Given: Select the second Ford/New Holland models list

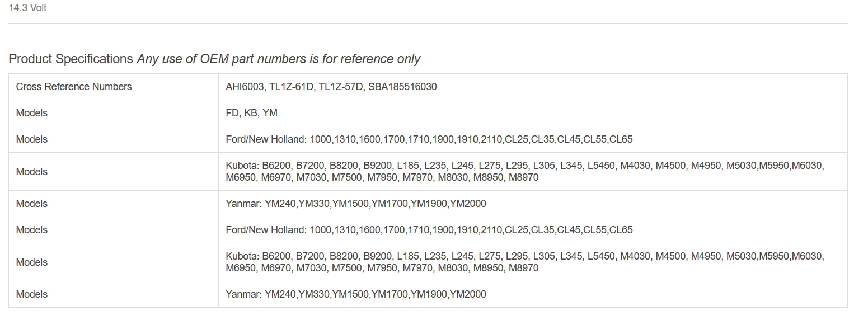Looking at the screenshot, I should [429, 230].
